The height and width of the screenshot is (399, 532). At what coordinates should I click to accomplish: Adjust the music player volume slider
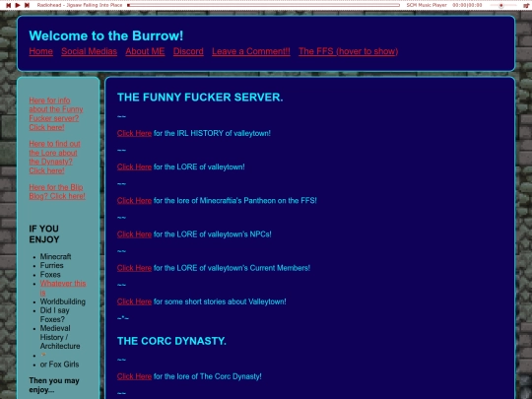point(502,5)
